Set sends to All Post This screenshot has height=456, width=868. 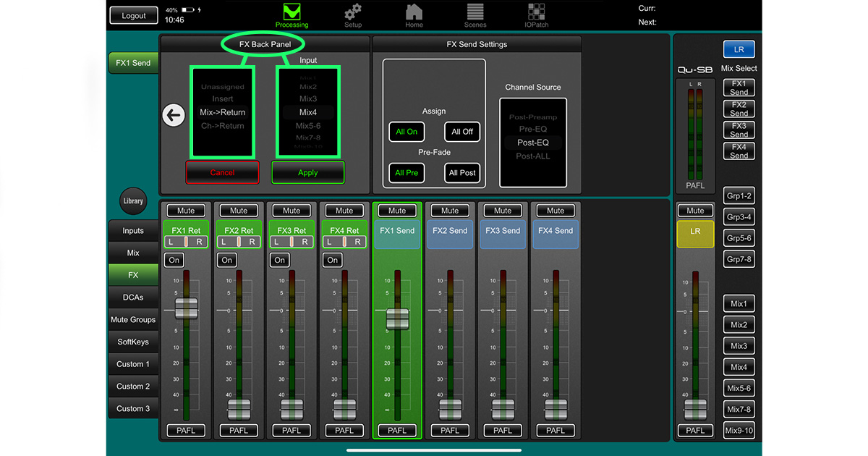pyautogui.click(x=462, y=173)
